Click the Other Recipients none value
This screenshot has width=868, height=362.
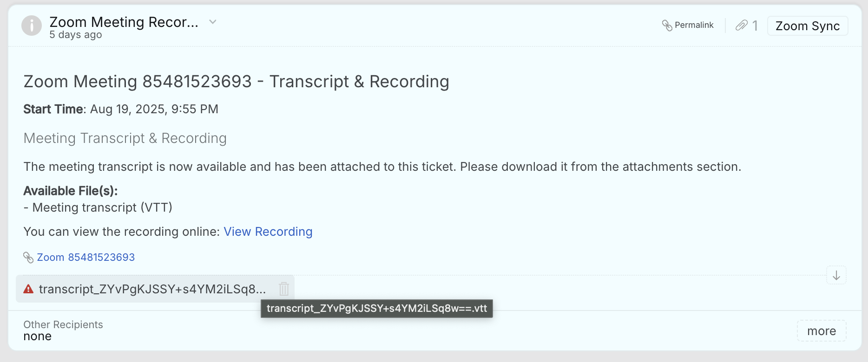click(x=38, y=336)
